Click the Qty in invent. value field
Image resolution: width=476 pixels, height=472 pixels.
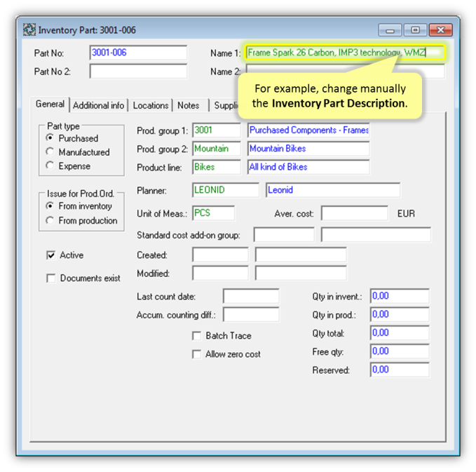click(x=400, y=296)
